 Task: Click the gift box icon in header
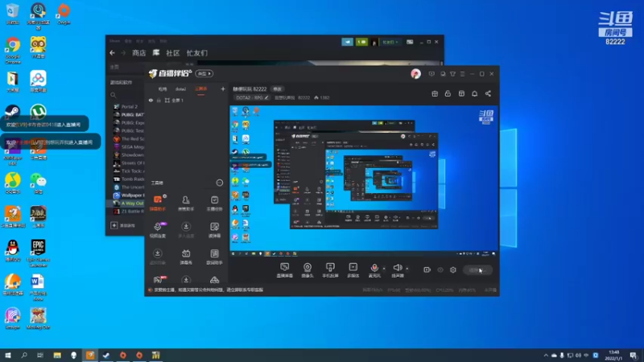(x=435, y=93)
